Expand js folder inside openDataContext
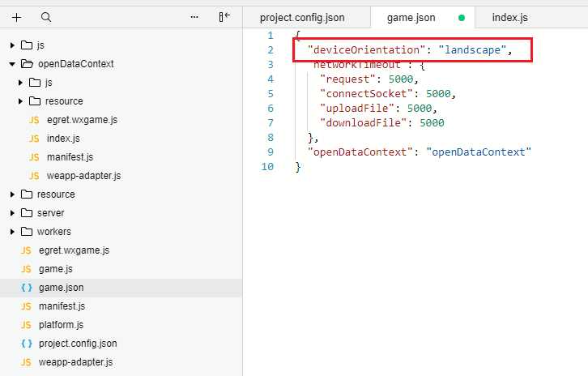 (20, 83)
